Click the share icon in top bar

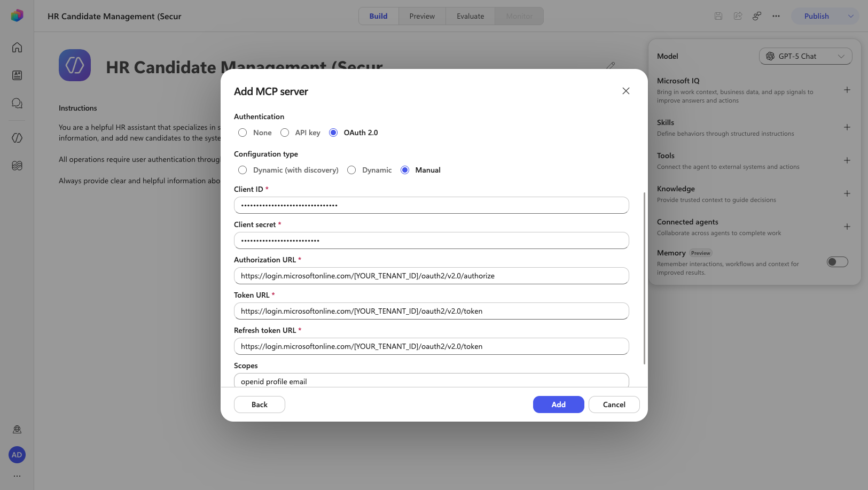738,16
